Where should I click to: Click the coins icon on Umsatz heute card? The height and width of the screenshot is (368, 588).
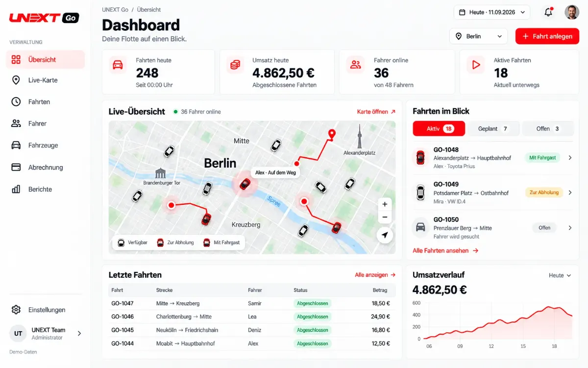point(235,65)
